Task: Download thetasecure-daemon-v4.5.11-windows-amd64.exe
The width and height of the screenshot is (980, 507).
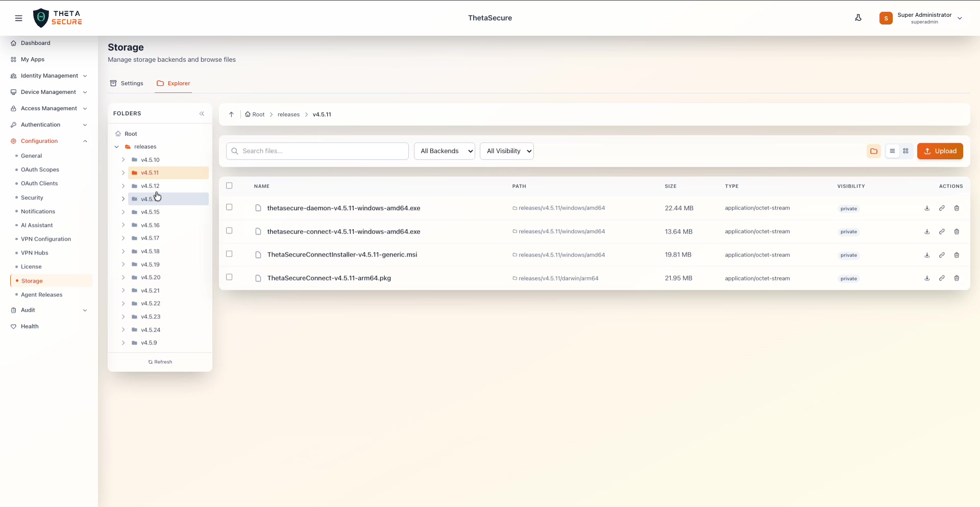Action: [927, 208]
